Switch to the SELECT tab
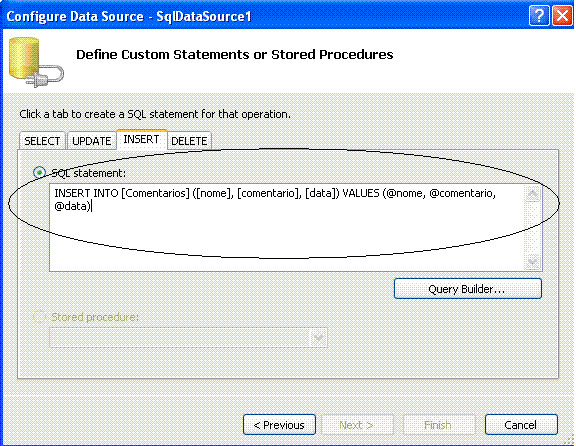Viewport: 576px width, 446px height. point(42,141)
